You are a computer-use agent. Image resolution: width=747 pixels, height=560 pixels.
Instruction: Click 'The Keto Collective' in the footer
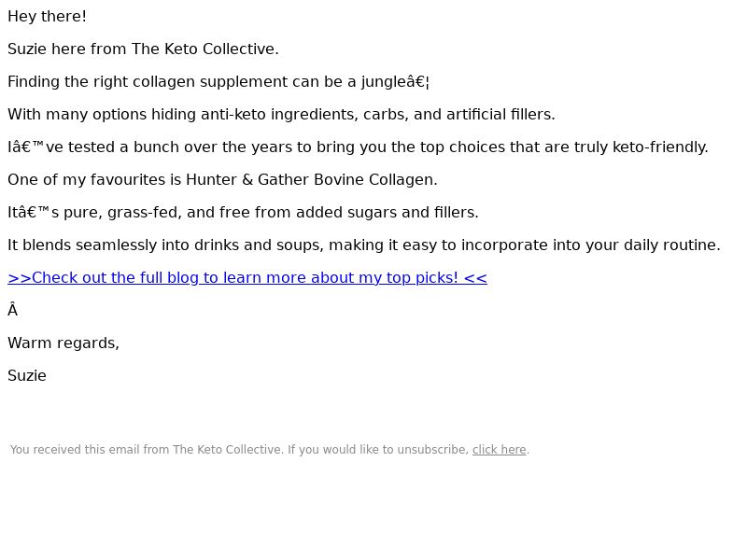coord(228,450)
